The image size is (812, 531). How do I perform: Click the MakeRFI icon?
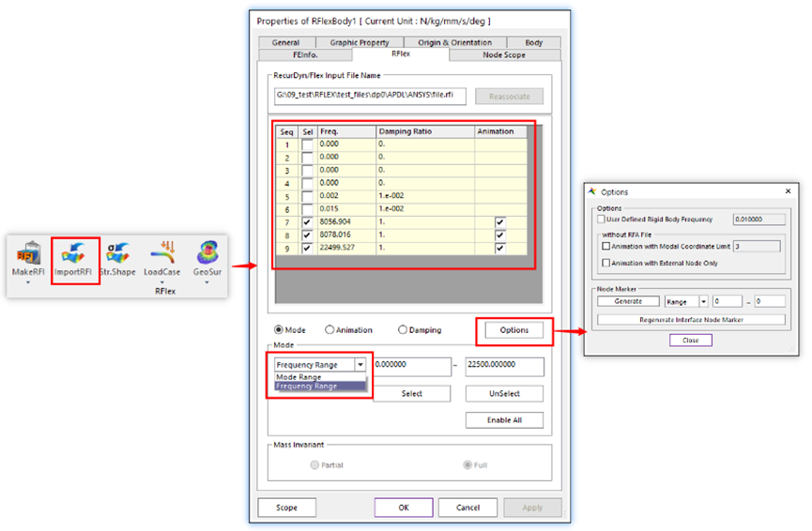tap(28, 253)
